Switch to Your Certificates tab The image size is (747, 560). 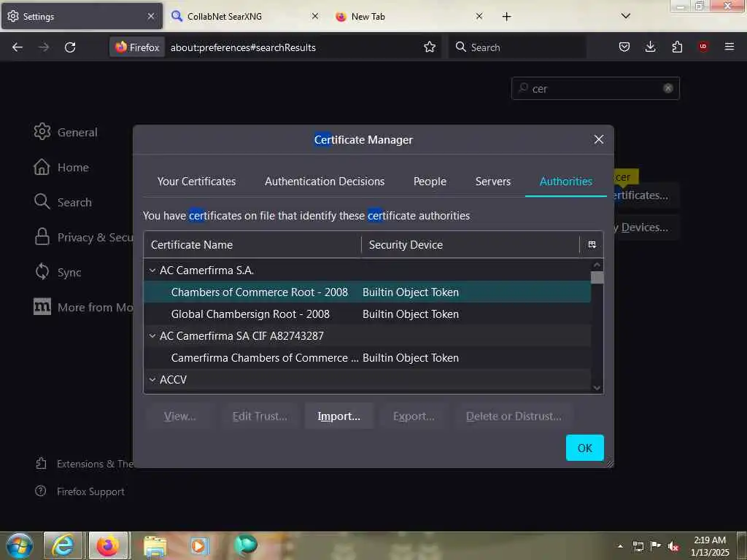click(196, 182)
